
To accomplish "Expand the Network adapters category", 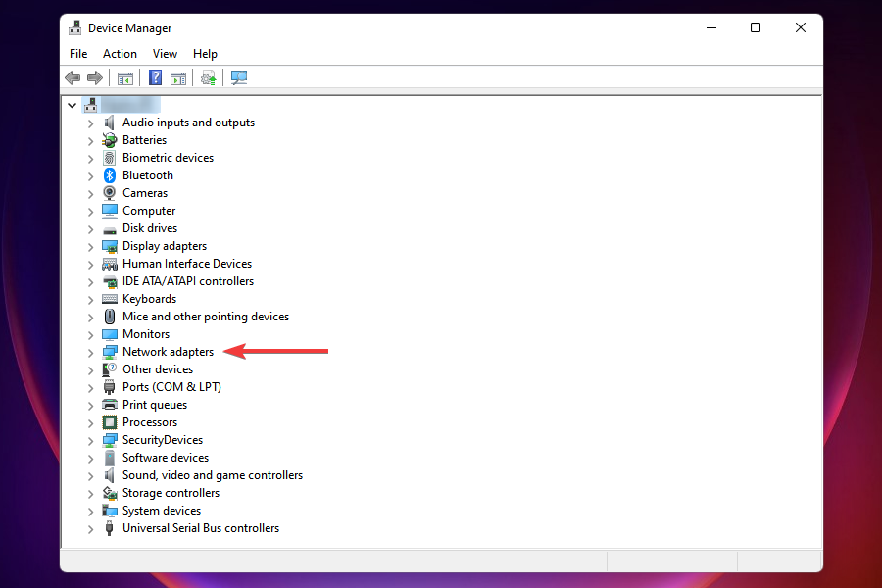I will [x=89, y=351].
